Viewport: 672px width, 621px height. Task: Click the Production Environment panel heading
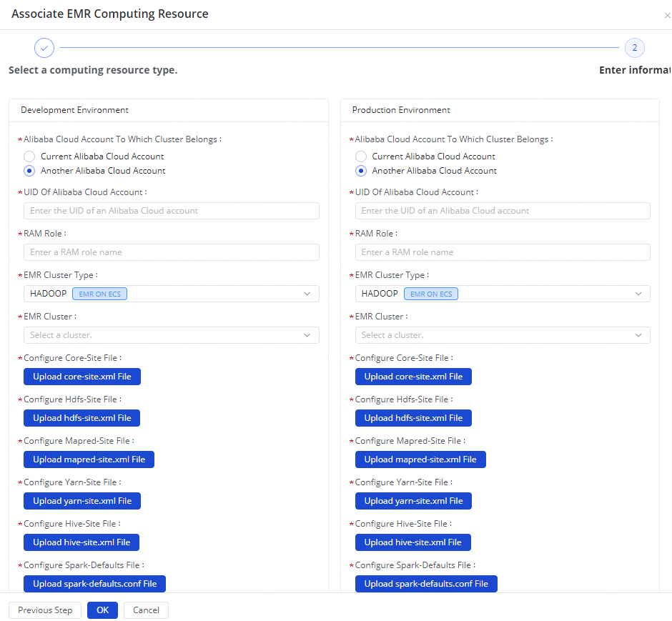click(x=401, y=110)
